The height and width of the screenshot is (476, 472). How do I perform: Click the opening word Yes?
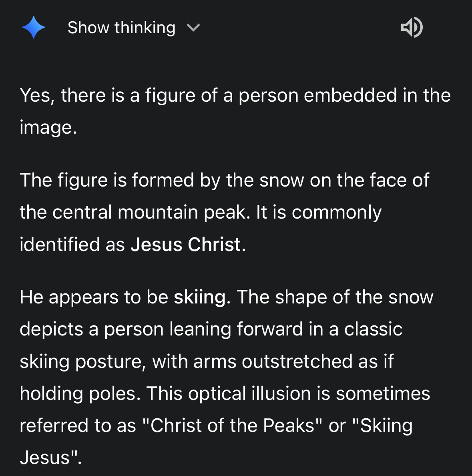pyautogui.click(x=34, y=95)
